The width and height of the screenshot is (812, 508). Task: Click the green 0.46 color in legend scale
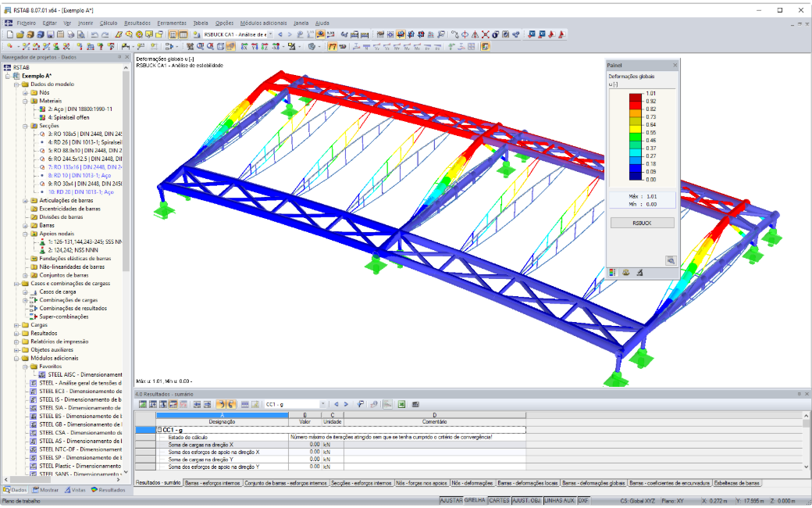[636, 136]
